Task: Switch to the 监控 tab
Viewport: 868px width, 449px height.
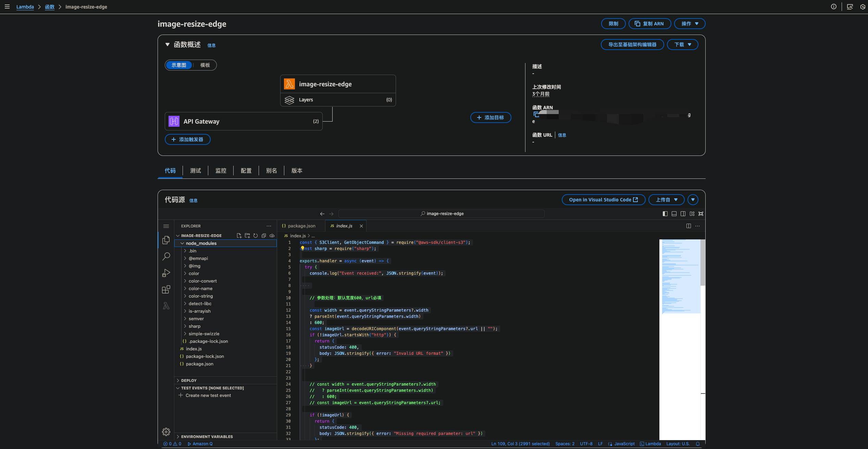Action: 221,171
